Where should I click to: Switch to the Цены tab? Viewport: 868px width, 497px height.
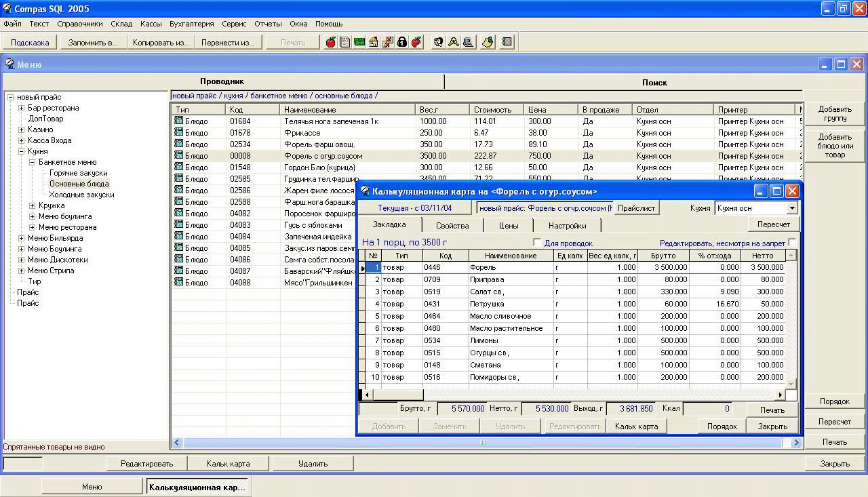(x=509, y=225)
